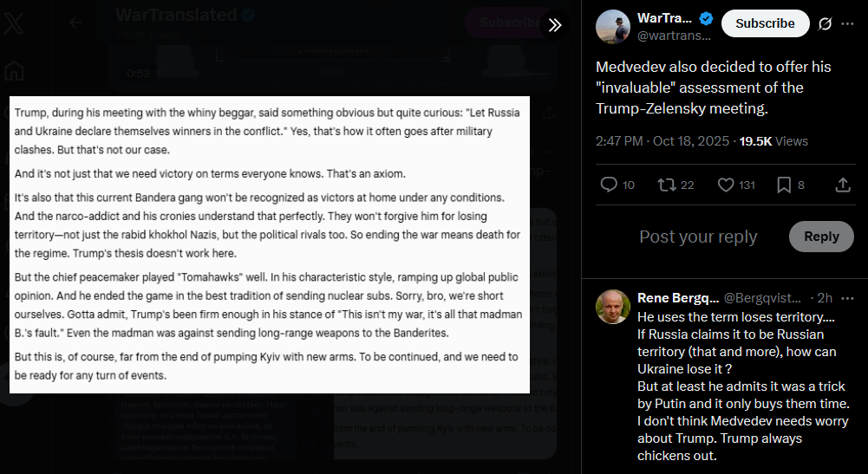Subscribe to WarTranslated in the side panel
Screen dimensions: 868x474
(765, 23)
